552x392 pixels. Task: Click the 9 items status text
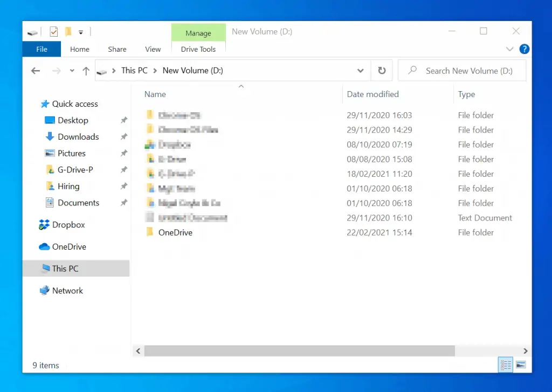pyautogui.click(x=46, y=365)
